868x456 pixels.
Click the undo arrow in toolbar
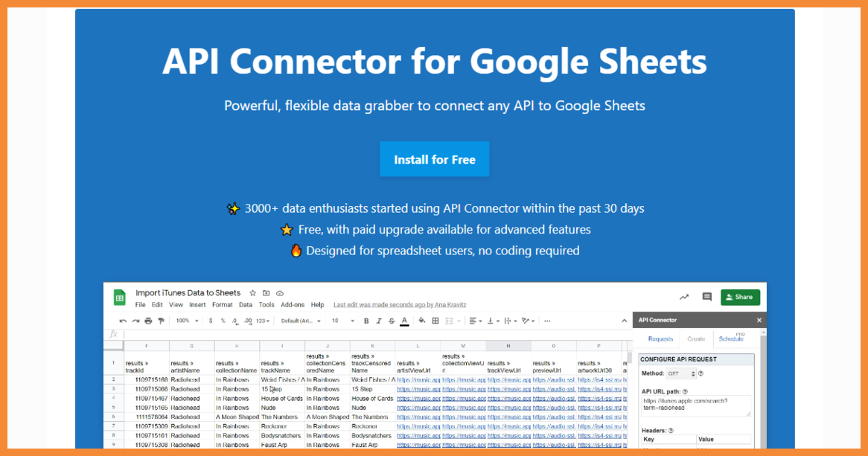click(123, 321)
